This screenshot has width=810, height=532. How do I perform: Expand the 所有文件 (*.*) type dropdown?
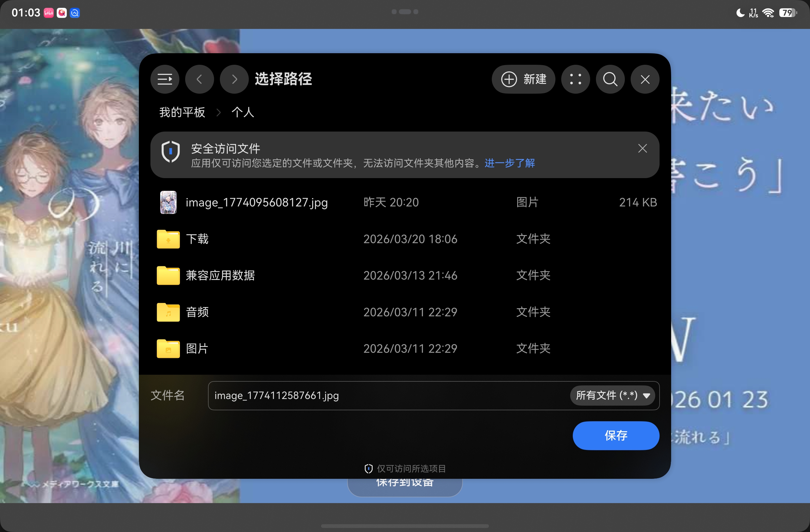pyautogui.click(x=612, y=395)
